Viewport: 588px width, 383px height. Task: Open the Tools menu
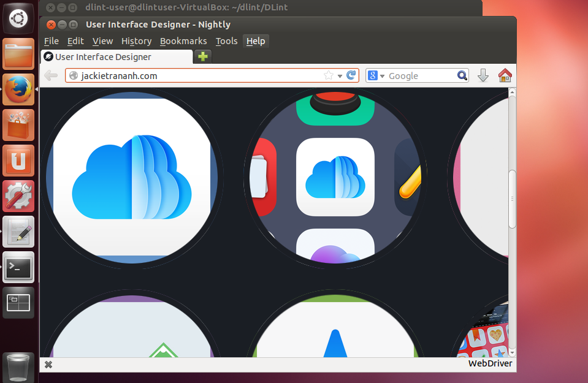click(x=226, y=41)
